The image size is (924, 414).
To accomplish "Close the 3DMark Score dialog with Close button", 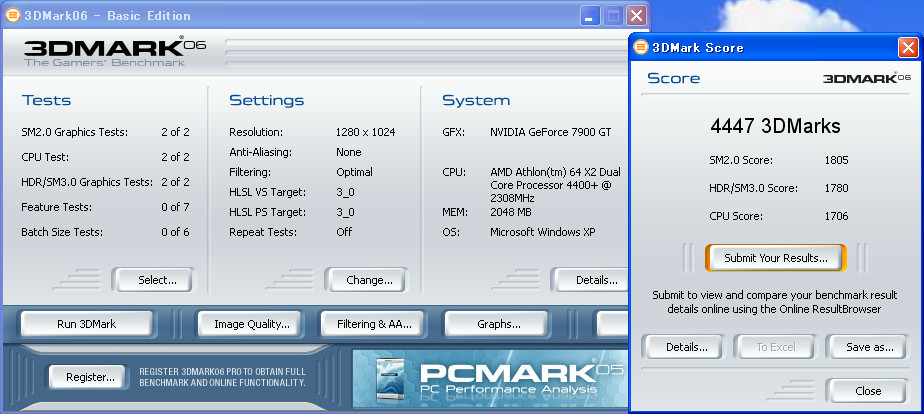I will [868, 391].
